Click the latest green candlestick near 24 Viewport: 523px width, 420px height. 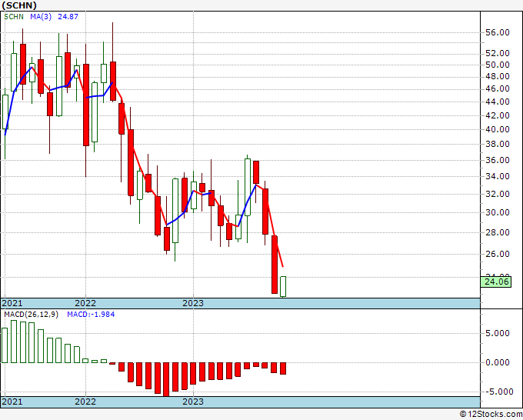tap(283, 286)
